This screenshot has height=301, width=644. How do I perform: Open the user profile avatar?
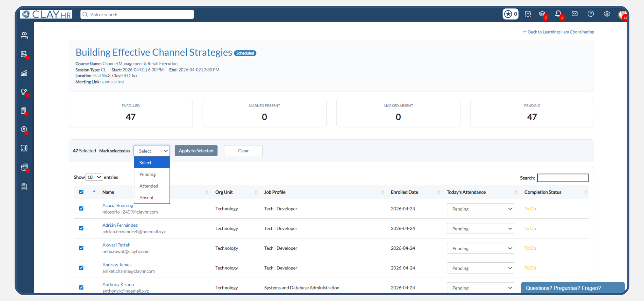(623, 14)
